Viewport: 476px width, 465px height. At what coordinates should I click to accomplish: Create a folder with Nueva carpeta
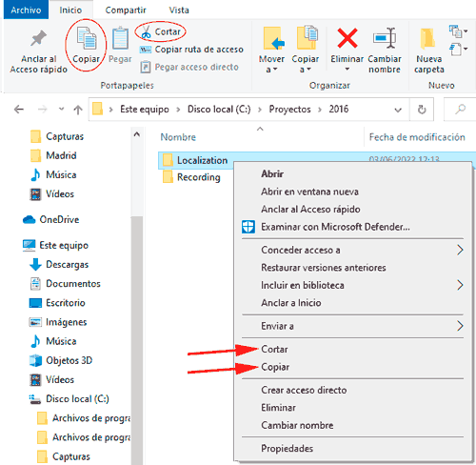click(428, 50)
